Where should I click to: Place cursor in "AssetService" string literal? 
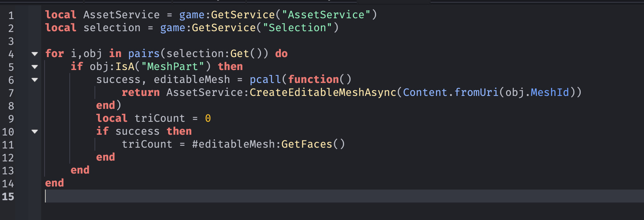point(326,14)
